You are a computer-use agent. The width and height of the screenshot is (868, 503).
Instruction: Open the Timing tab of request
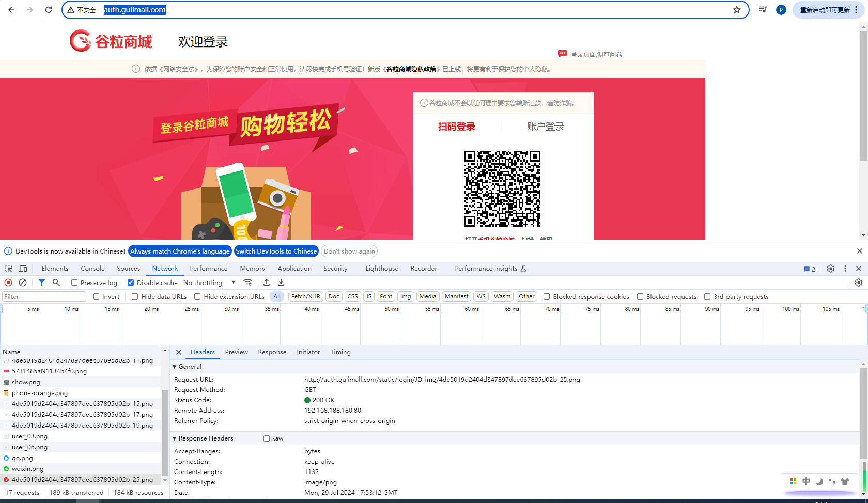[x=340, y=352]
